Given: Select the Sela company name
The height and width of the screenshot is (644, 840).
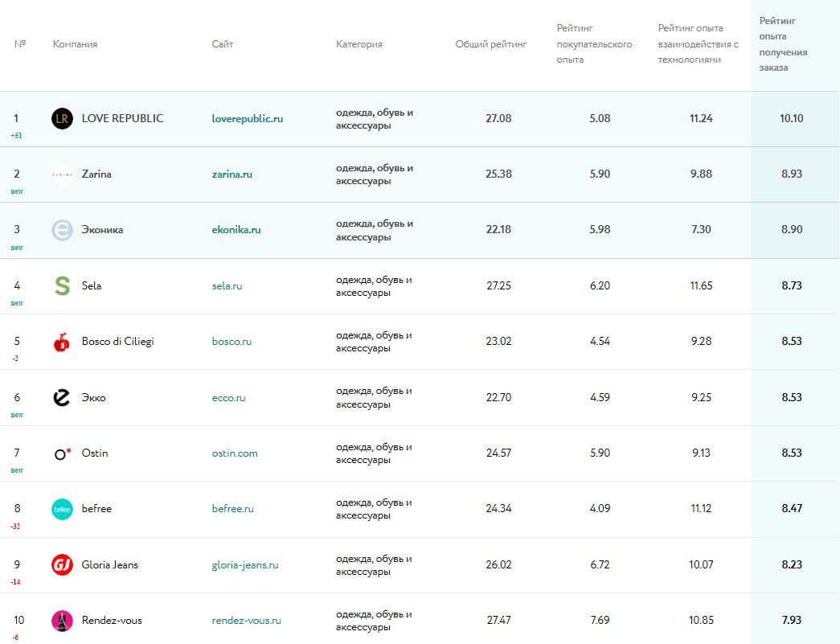Looking at the screenshot, I should point(92,285).
